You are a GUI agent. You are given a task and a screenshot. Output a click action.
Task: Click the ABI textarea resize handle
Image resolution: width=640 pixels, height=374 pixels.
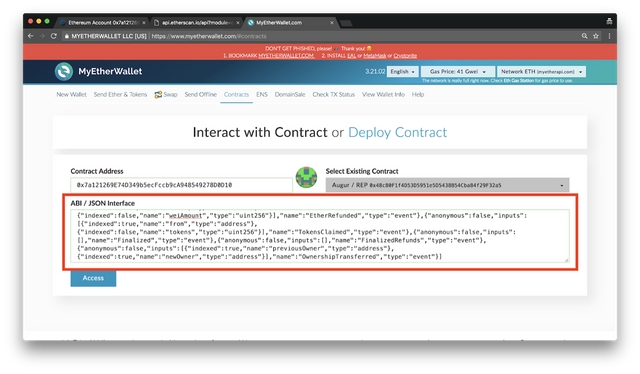[567, 260]
